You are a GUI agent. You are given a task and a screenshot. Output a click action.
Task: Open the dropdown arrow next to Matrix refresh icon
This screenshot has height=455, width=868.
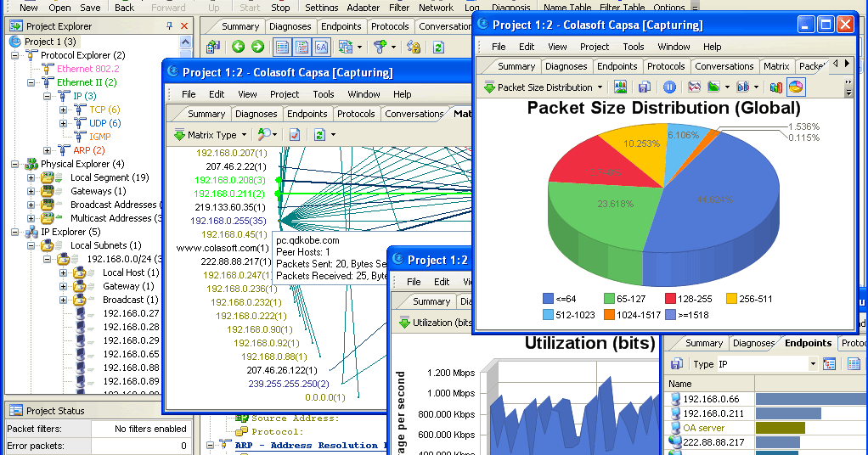click(333, 134)
